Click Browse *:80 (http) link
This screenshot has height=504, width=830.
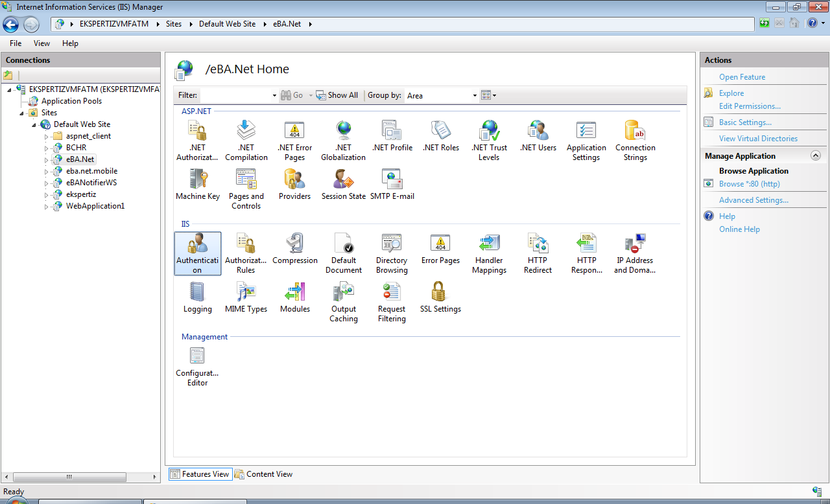point(749,184)
